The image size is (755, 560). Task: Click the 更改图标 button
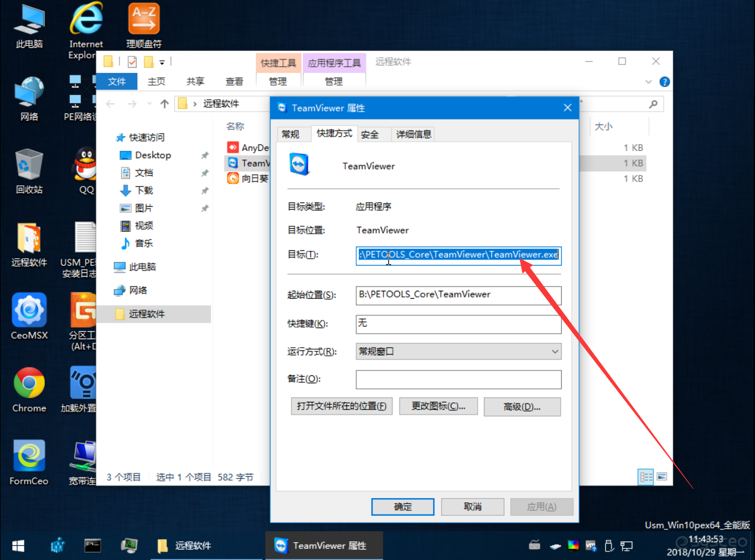coord(439,406)
